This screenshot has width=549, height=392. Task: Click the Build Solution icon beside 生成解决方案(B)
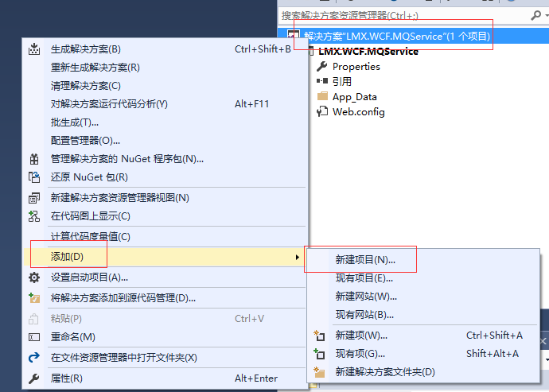point(34,49)
